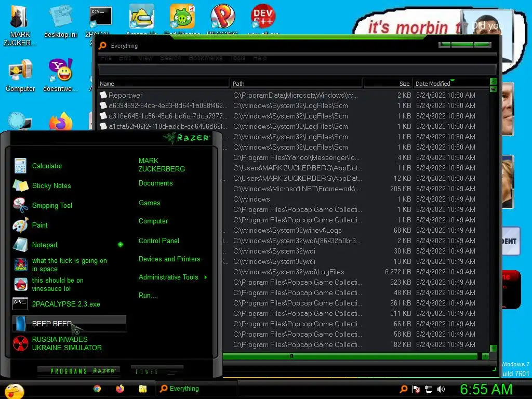
Task: Open the Action Center flag tray icon
Action: point(416,389)
